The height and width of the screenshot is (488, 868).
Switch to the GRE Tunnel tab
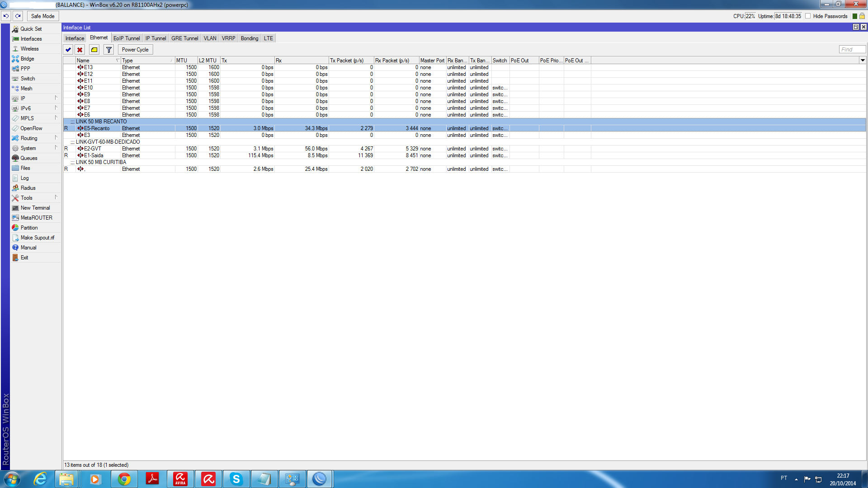184,38
